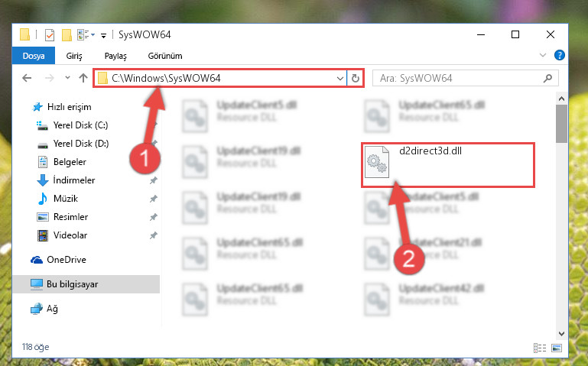Click the Back navigation arrow

(x=27, y=78)
